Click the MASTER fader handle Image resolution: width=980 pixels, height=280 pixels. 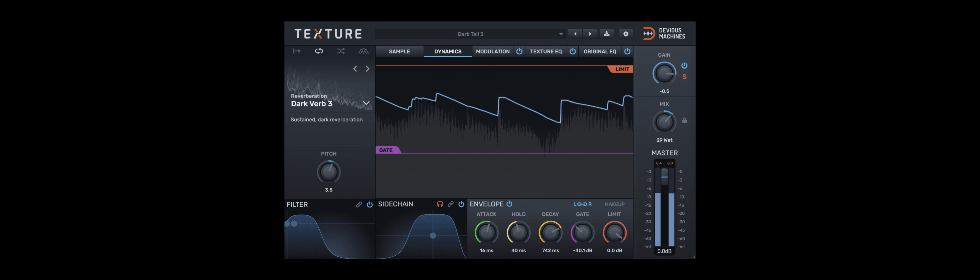coord(664,177)
